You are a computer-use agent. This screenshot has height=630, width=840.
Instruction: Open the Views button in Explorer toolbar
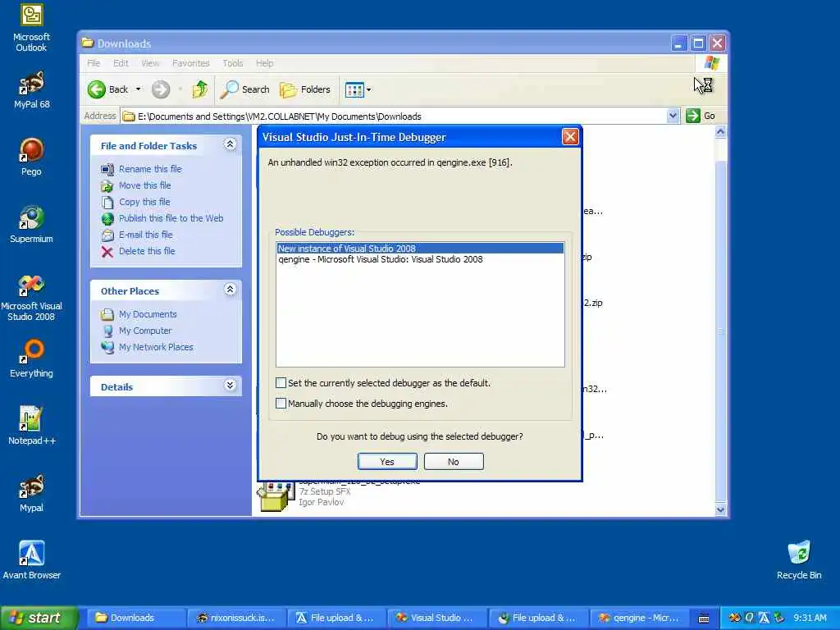point(354,89)
